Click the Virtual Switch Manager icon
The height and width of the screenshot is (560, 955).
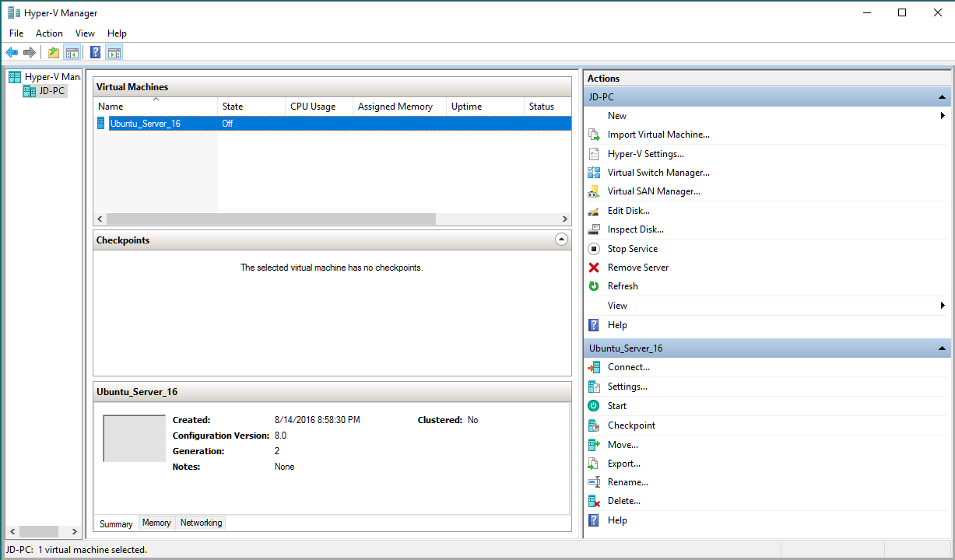594,173
